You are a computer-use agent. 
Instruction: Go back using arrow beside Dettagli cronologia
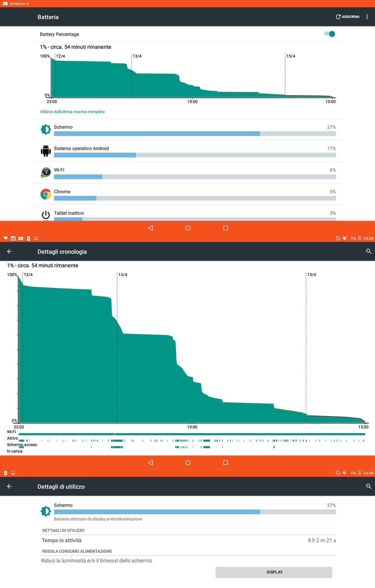(9, 252)
